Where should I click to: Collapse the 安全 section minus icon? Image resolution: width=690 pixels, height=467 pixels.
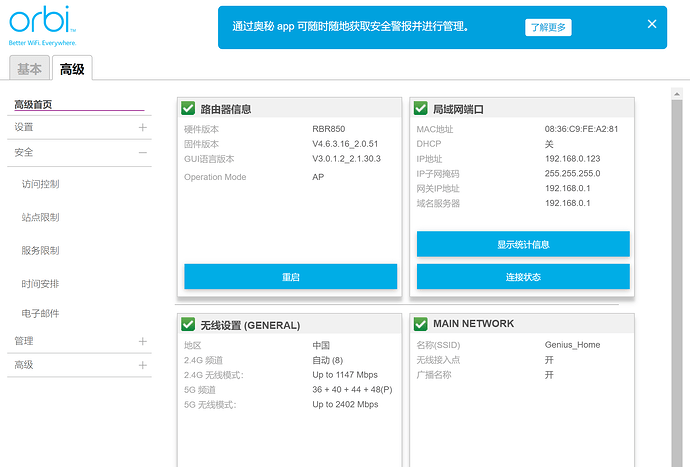coord(142,153)
